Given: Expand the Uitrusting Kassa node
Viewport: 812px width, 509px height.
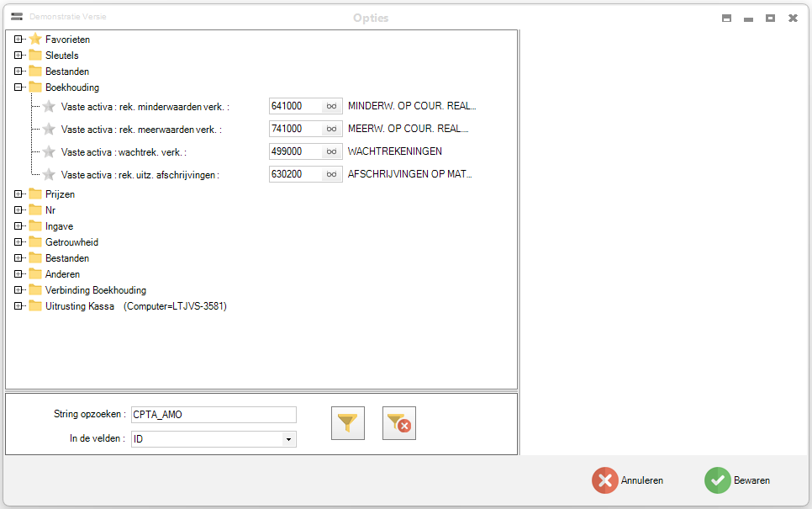Looking at the screenshot, I should point(18,306).
